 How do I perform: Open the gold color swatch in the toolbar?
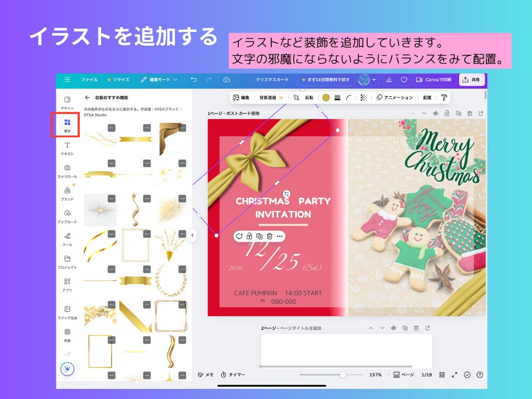click(325, 98)
